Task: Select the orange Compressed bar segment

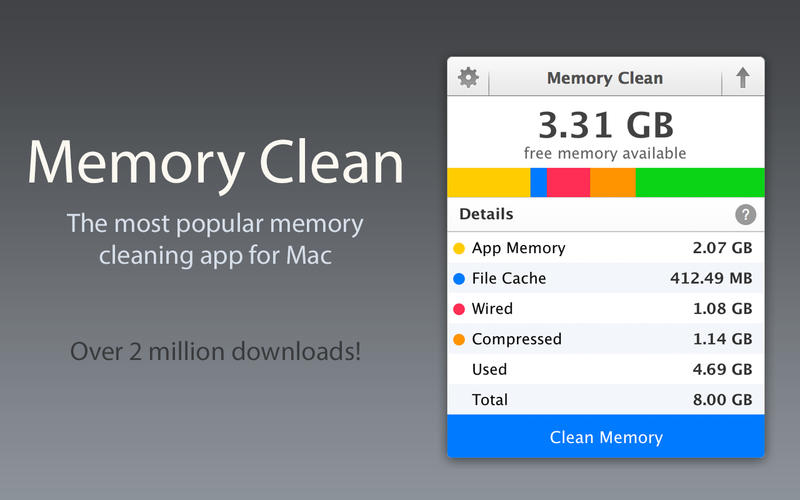Action: pos(612,182)
